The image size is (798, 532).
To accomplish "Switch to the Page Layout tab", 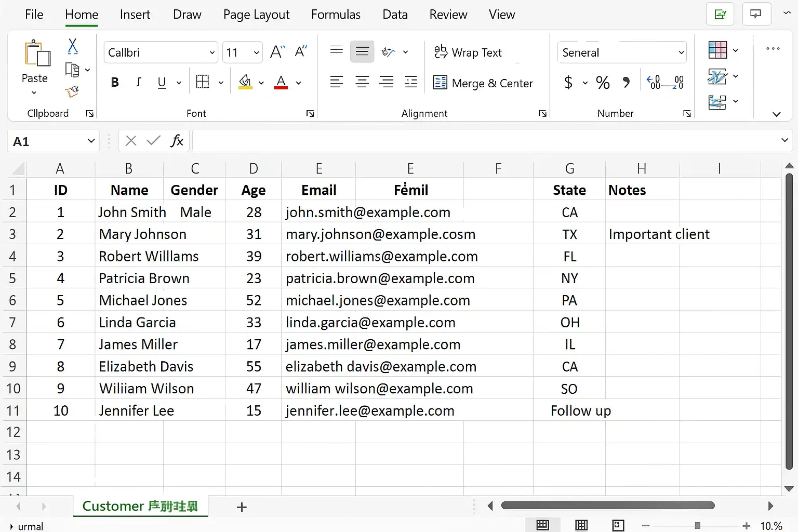I will [x=256, y=15].
